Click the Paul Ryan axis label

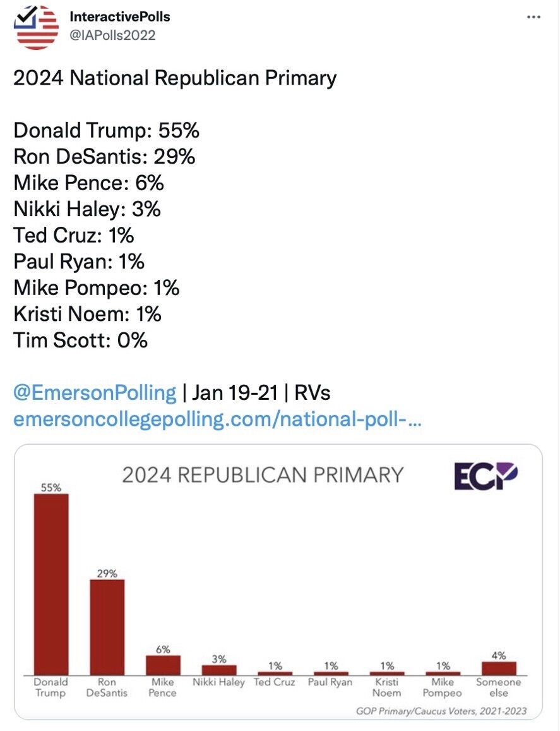330,682
